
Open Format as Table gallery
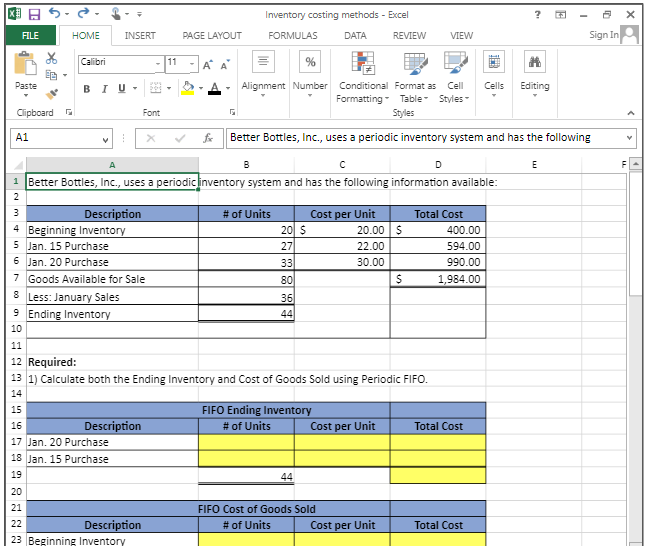coord(415,77)
